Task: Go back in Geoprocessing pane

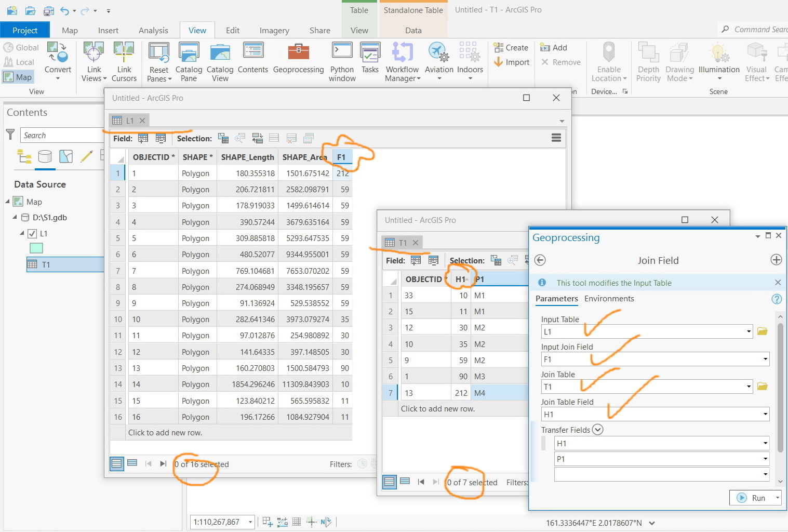Action: click(540, 260)
